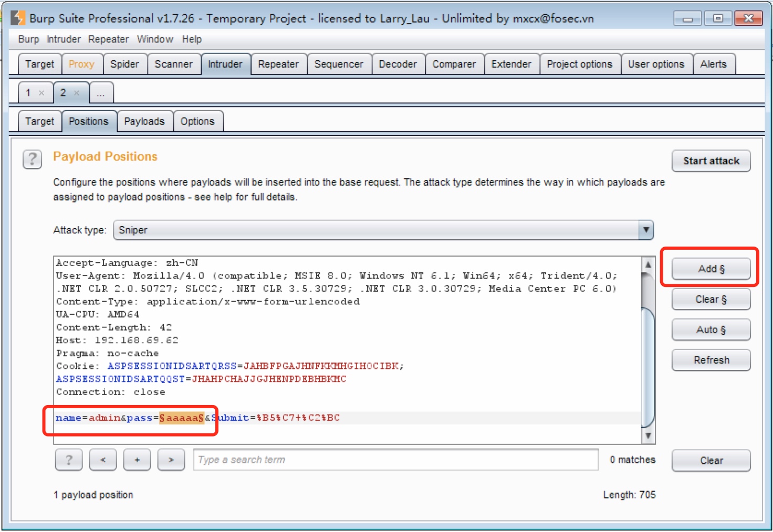
Task: Go to next search match
Action: [171, 460]
